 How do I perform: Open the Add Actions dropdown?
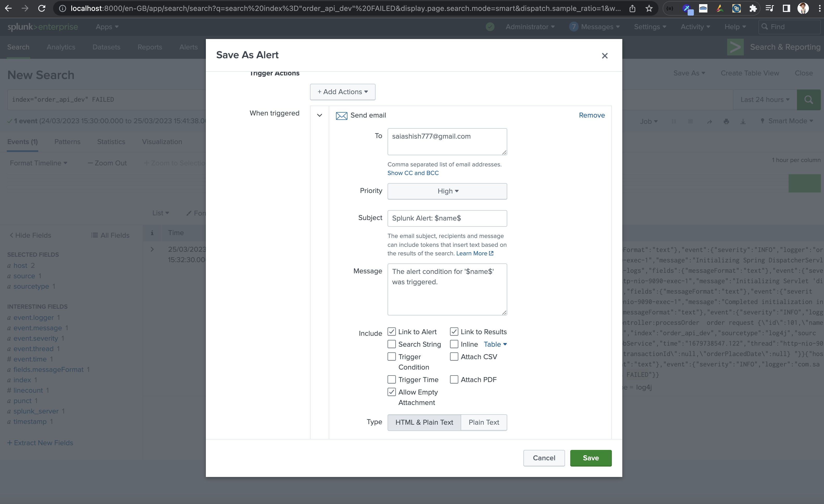pyautogui.click(x=343, y=92)
